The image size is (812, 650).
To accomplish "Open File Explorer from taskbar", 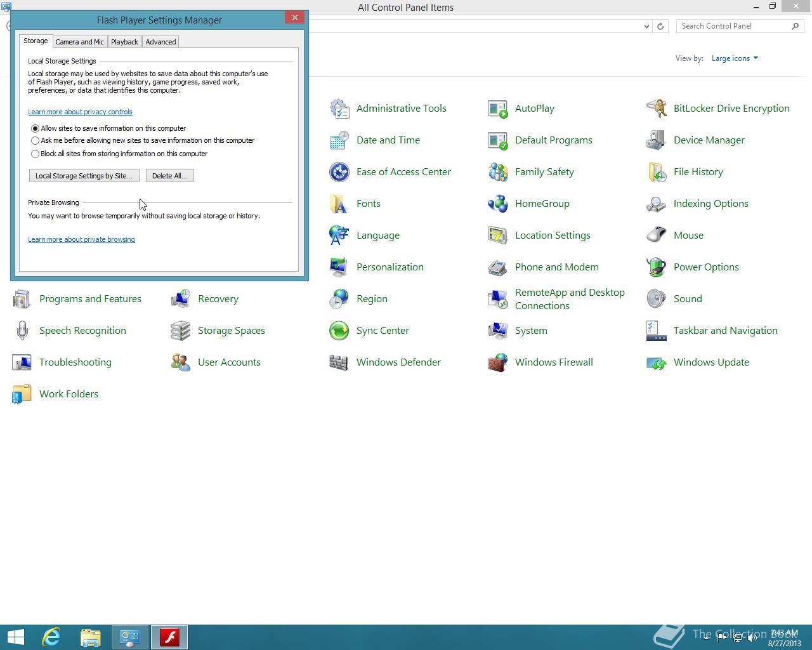I will coord(91,637).
